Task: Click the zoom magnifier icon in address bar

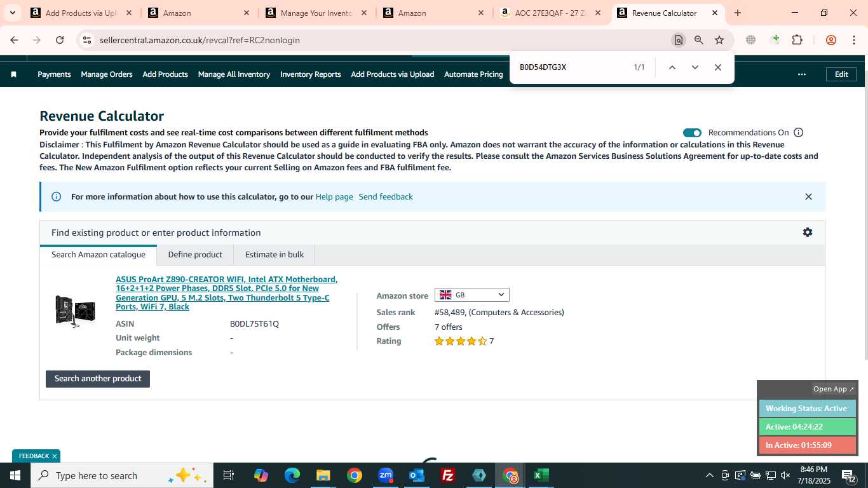Action: (x=699, y=40)
